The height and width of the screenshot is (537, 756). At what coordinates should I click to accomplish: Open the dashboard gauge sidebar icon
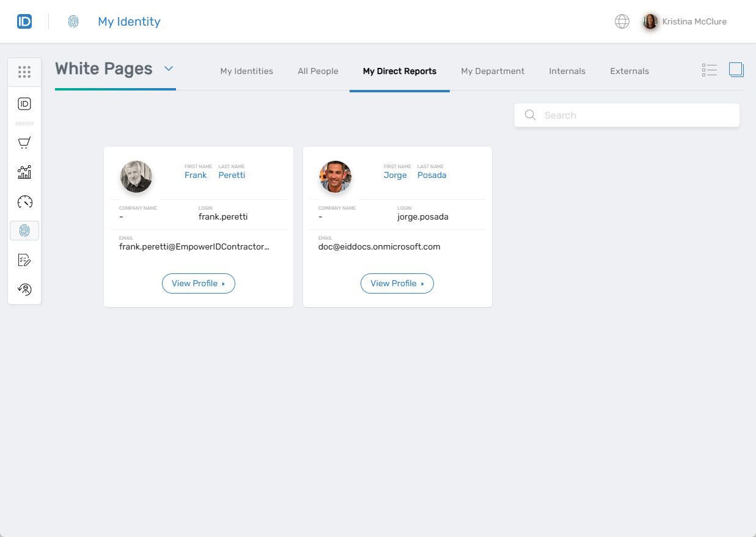(24, 201)
